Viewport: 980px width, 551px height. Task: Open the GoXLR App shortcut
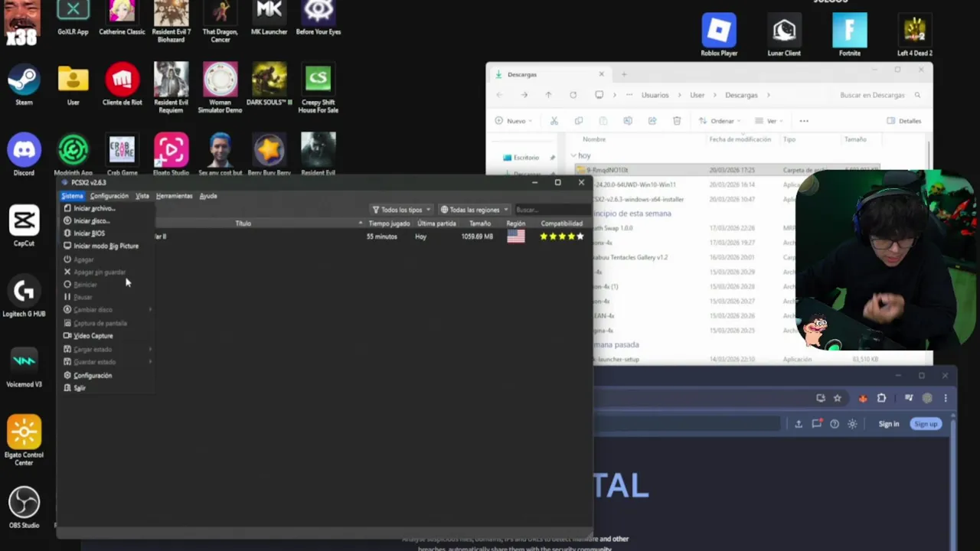coord(73,17)
